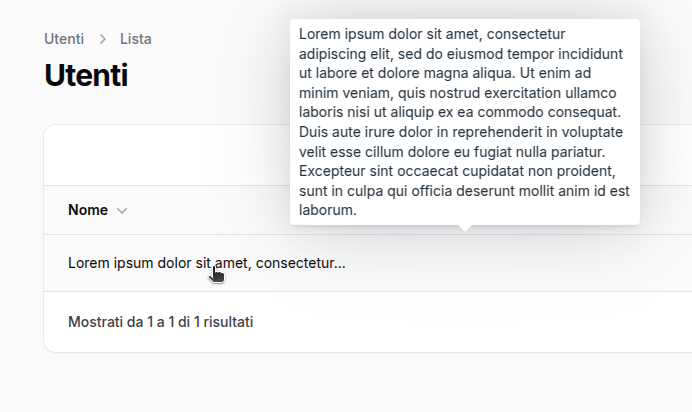
Task: Toggle the sort chevron beside Nome
Action: (x=122, y=211)
